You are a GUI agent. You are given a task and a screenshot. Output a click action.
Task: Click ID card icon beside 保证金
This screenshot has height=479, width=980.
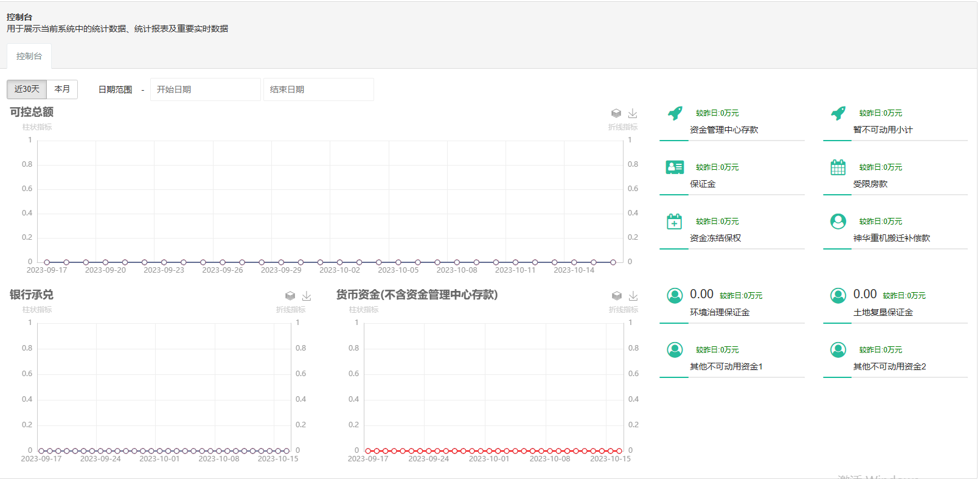point(675,167)
